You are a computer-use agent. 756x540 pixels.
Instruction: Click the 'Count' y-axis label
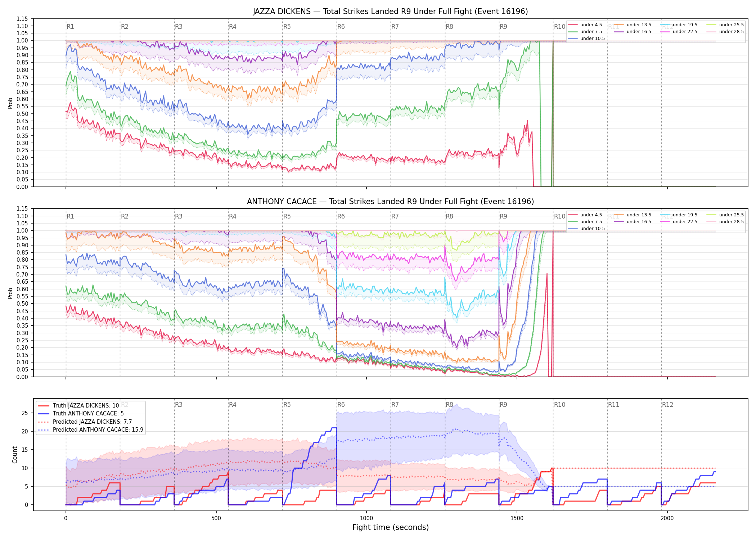[15, 455]
